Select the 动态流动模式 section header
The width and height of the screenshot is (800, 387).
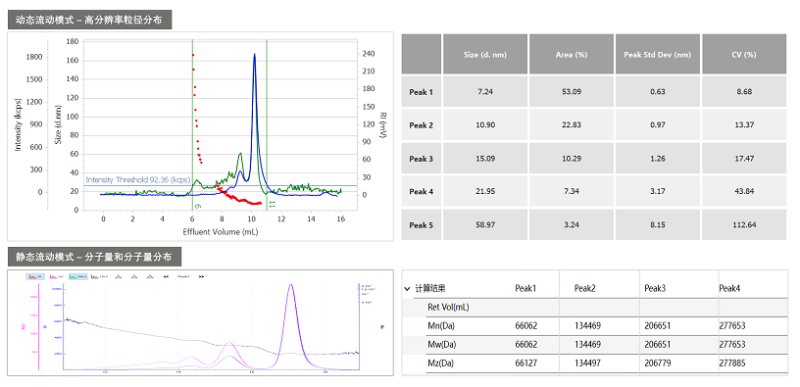(89, 20)
